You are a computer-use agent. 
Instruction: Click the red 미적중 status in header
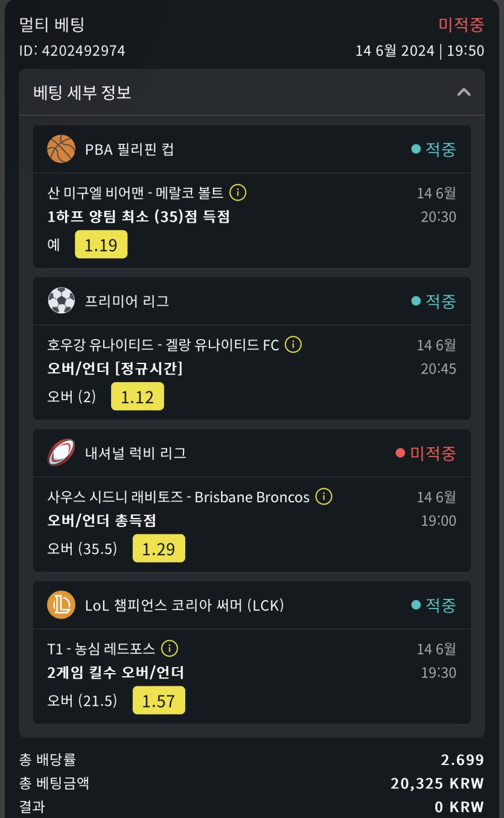tap(461, 25)
